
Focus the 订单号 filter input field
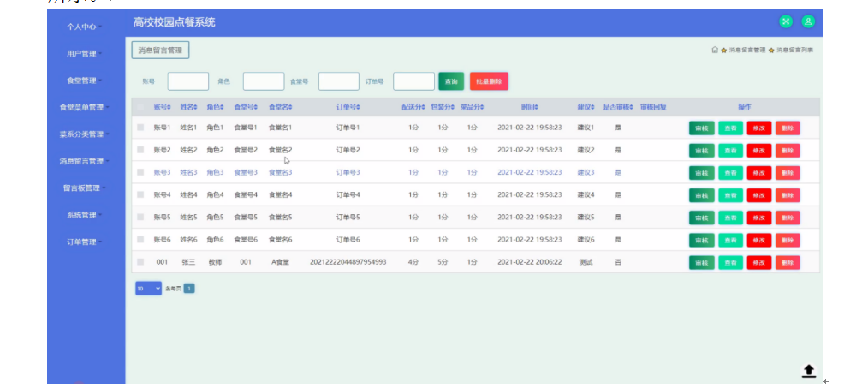coord(413,81)
